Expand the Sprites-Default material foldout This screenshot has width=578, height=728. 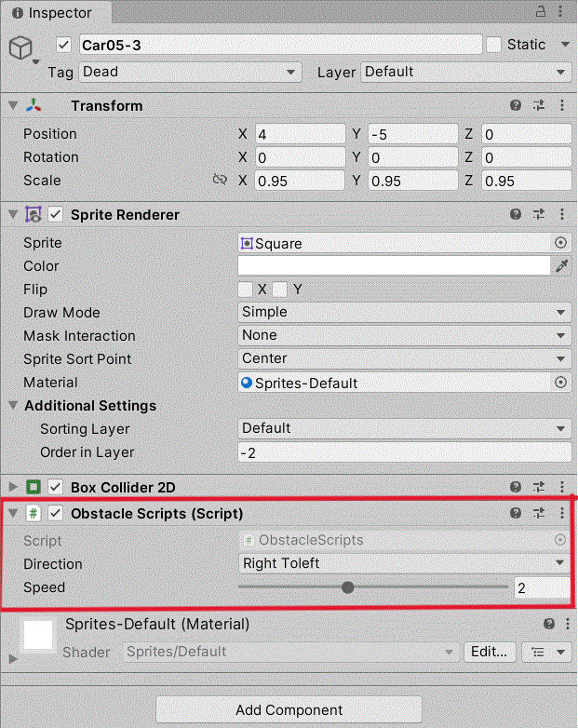(13, 658)
